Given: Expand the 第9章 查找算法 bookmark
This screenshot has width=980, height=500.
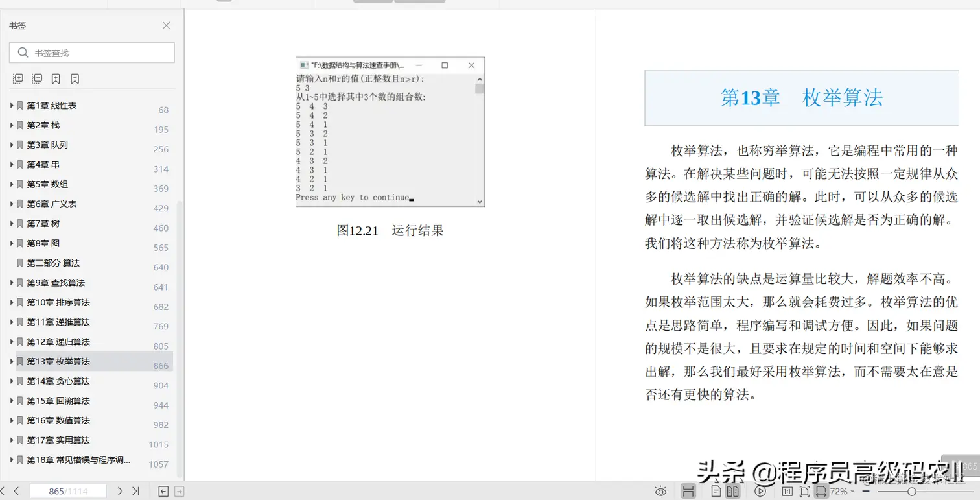Looking at the screenshot, I should click(x=10, y=282).
